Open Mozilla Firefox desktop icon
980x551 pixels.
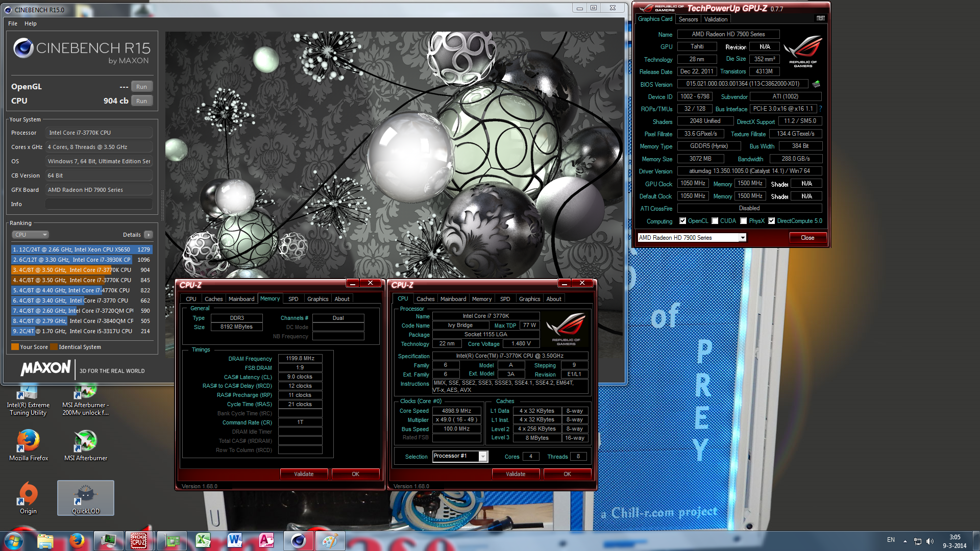tap(29, 445)
